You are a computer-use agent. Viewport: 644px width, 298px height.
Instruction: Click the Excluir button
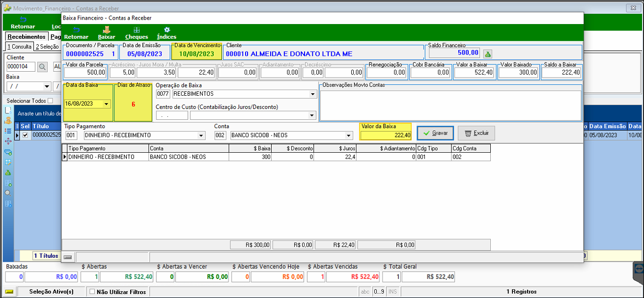476,133
